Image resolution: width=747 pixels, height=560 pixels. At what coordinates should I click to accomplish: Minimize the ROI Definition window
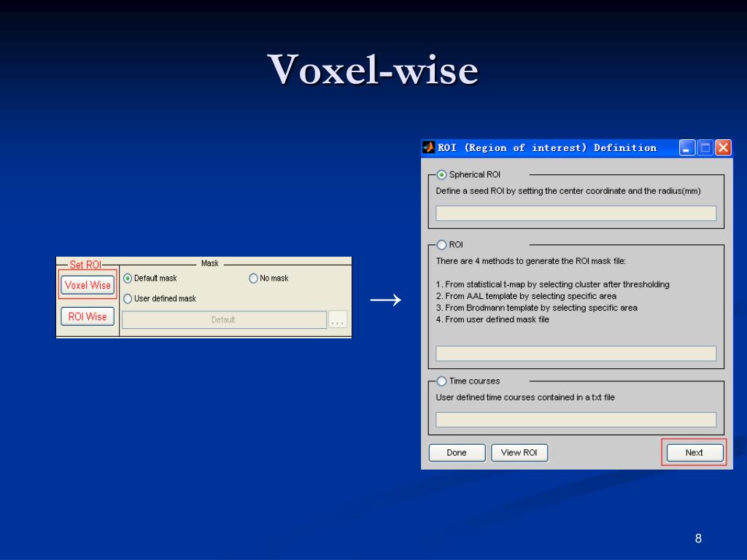coord(686,148)
